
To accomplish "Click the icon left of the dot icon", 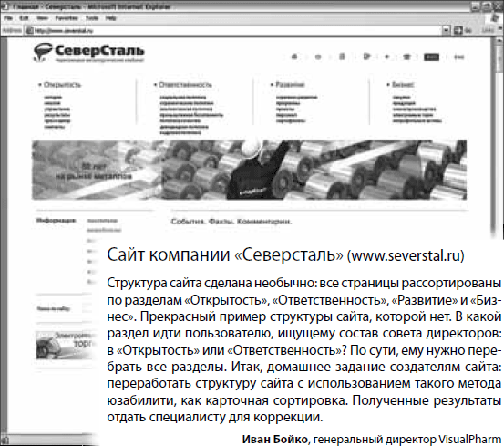I will [366, 57].
